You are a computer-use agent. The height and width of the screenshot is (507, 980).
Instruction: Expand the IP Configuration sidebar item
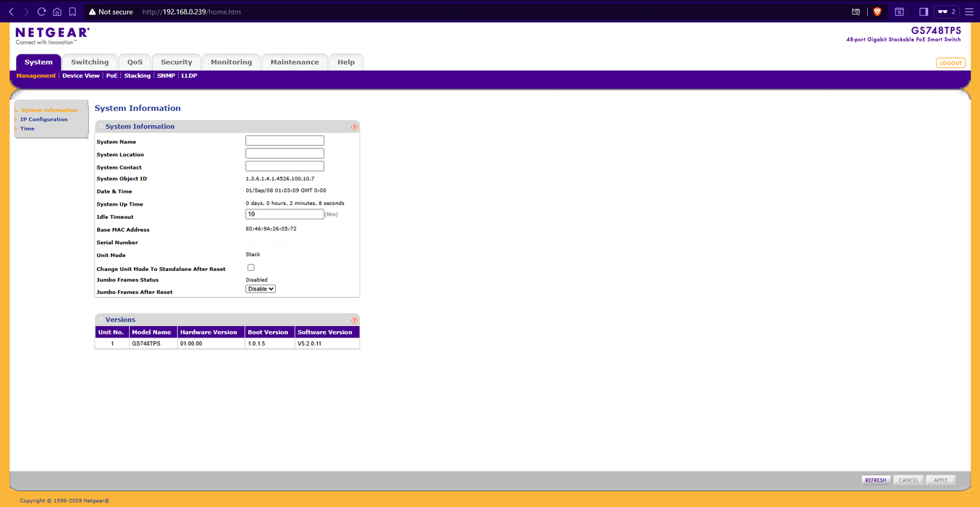point(43,120)
